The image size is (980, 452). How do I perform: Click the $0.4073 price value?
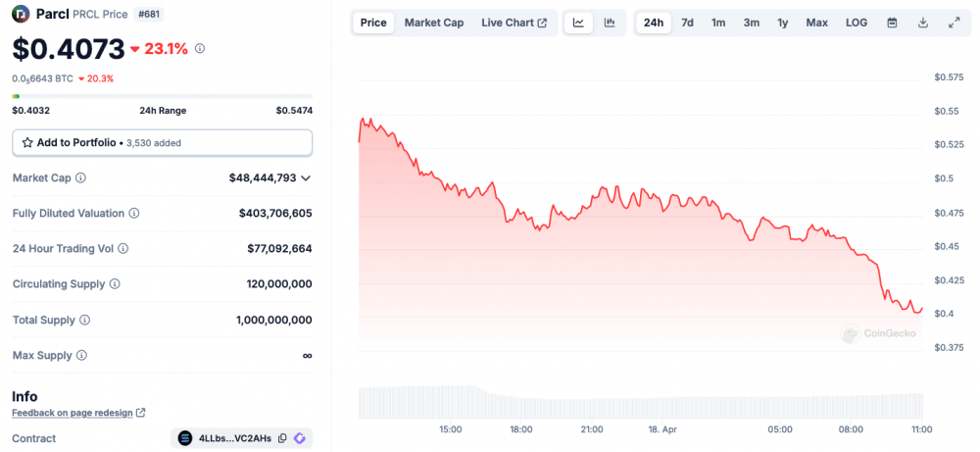69,49
